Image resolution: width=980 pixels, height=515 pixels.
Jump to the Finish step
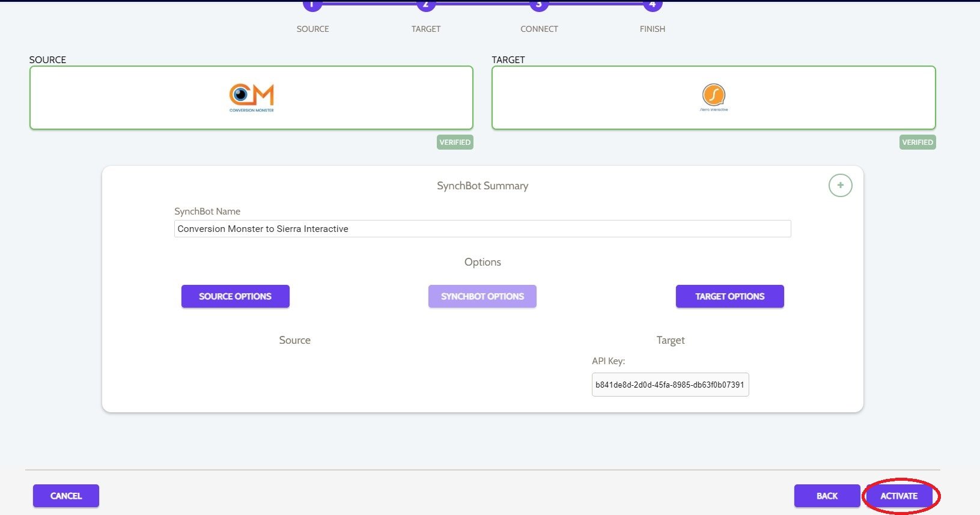[x=653, y=5]
